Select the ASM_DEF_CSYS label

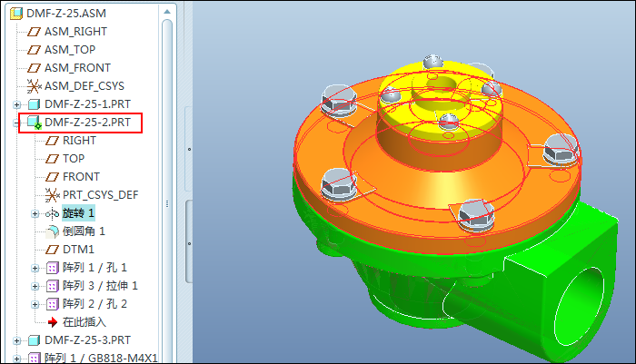point(84,86)
